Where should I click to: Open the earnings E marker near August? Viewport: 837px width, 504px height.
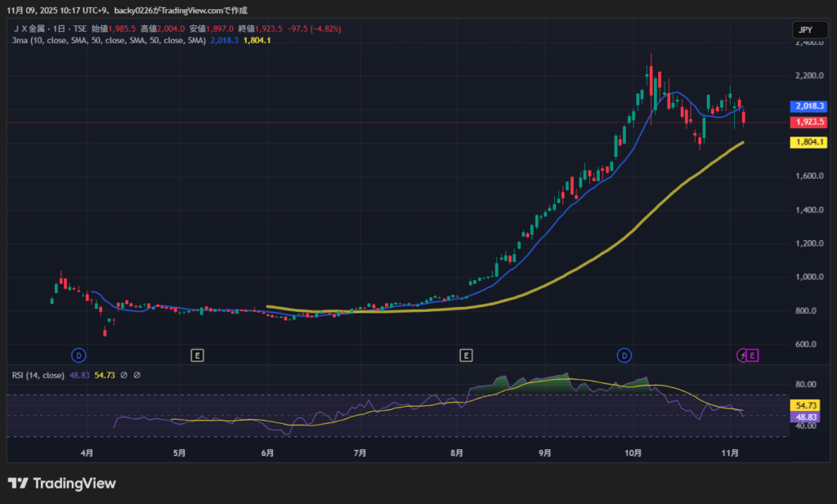[x=466, y=355]
